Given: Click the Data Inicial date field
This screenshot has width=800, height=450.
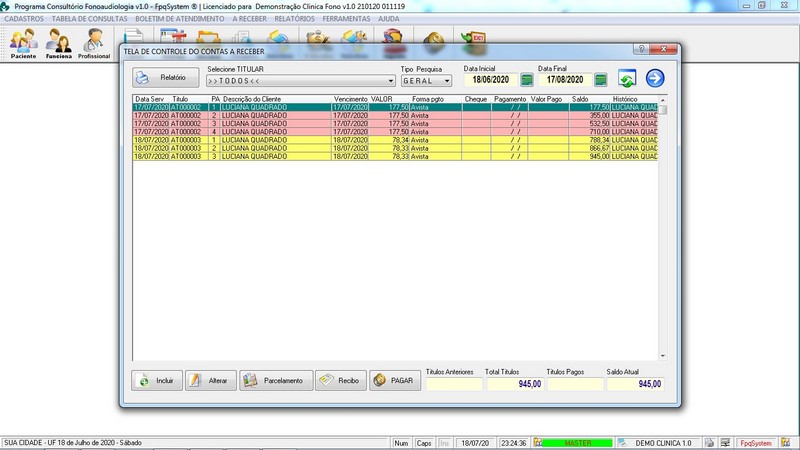Looking at the screenshot, I should [490, 80].
